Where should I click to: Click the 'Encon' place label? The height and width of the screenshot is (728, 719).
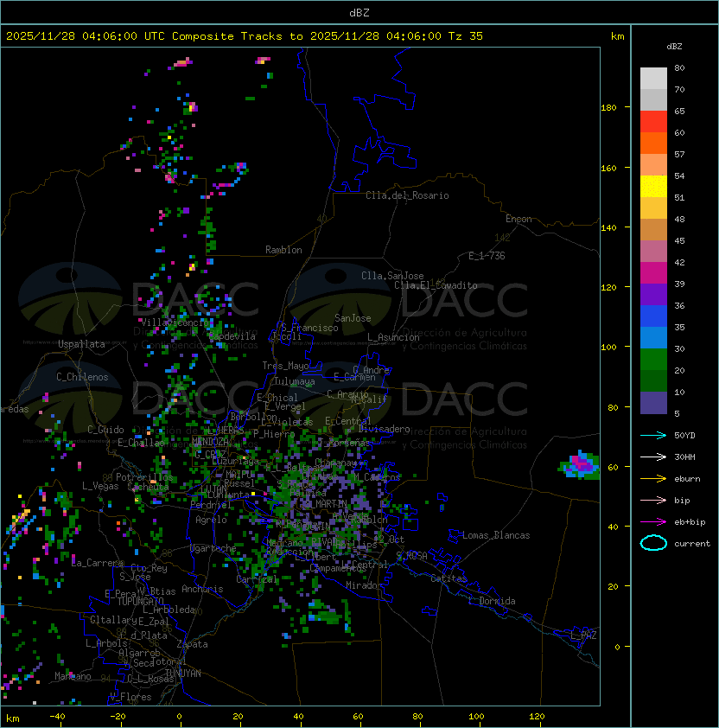[x=519, y=219]
